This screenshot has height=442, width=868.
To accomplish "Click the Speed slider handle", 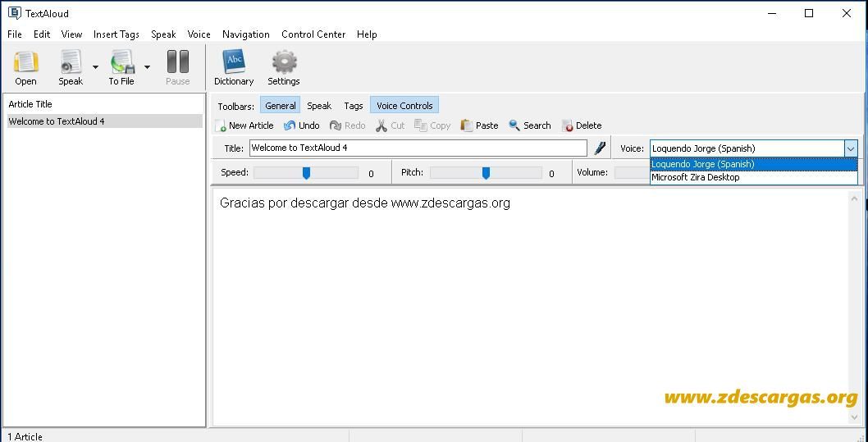I will [306, 173].
